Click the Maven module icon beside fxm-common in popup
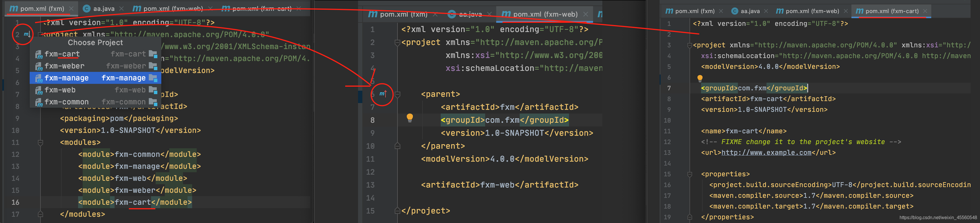Viewport: 980px width, 223px height. click(39, 102)
